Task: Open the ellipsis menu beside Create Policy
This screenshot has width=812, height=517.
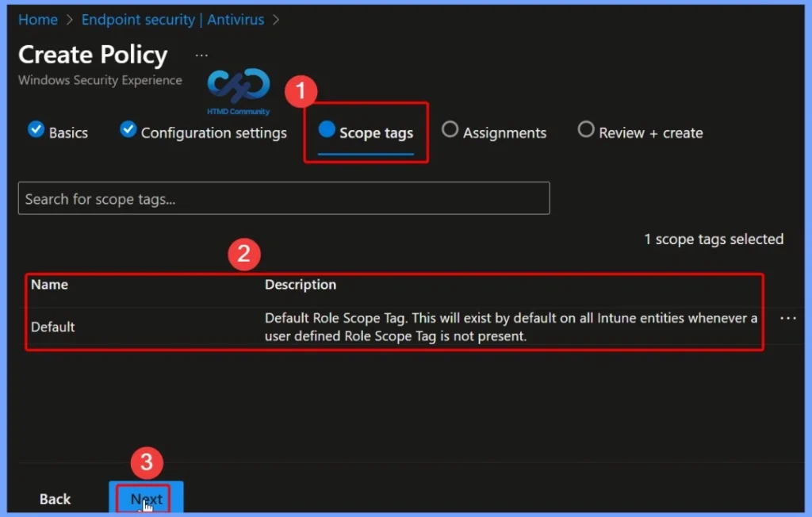Action: pos(201,54)
